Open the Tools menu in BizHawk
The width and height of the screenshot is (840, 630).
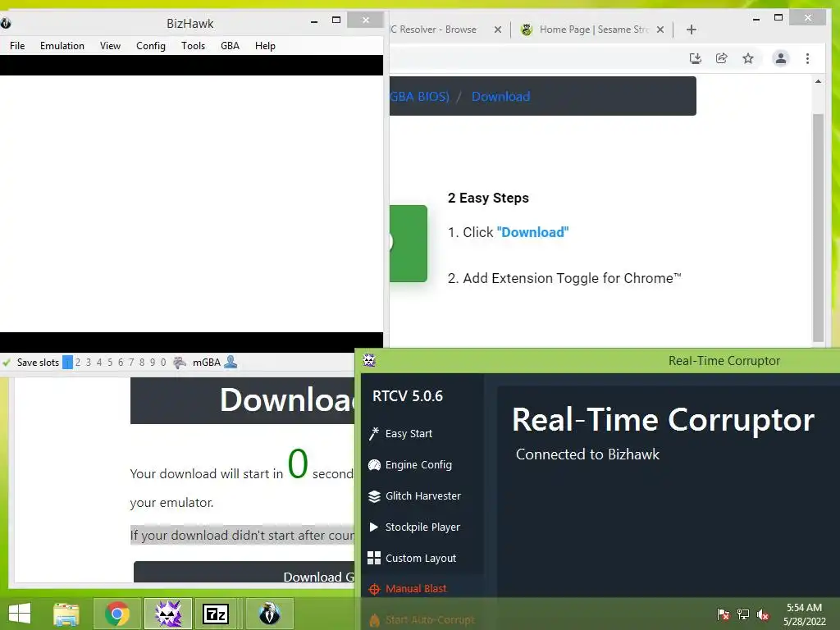[193, 46]
